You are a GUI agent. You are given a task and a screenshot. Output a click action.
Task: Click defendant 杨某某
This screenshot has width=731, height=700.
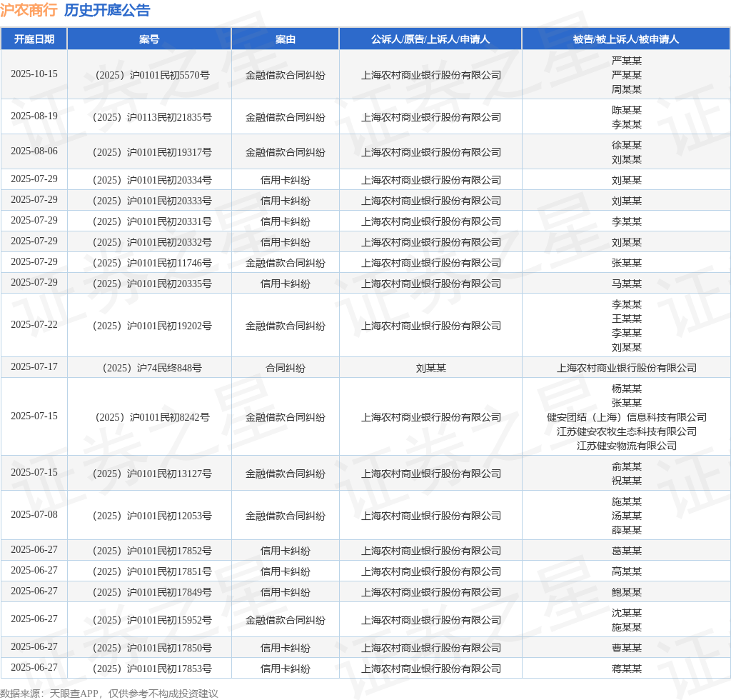tap(627, 389)
